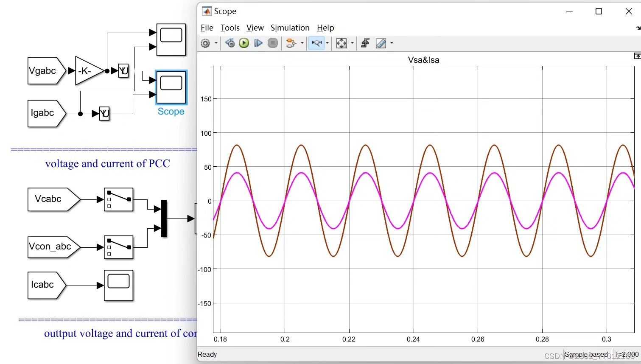
Task: Click the 150 y-axis tick label
Action: tap(206, 99)
